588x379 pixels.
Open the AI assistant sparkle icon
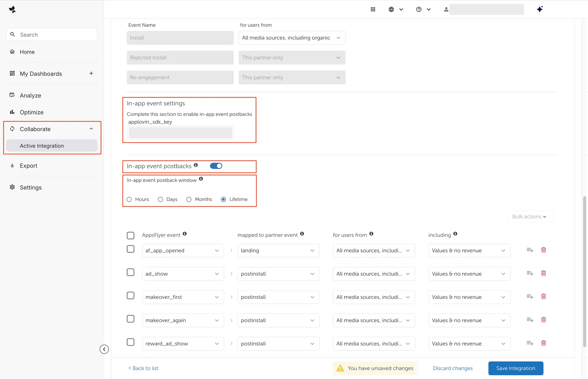[x=540, y=9]
